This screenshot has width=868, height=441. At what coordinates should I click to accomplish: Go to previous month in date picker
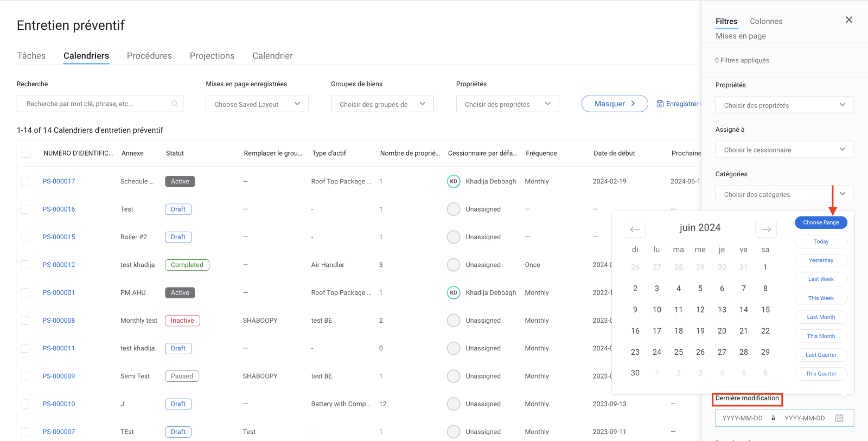point(635,229)
